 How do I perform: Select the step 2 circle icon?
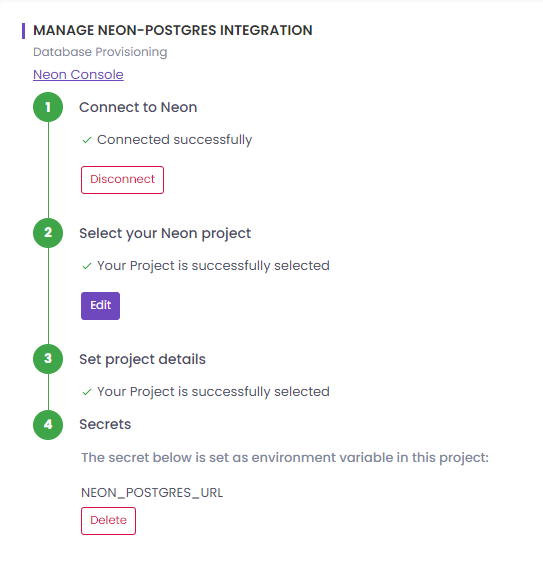click(x=48, y=233)
